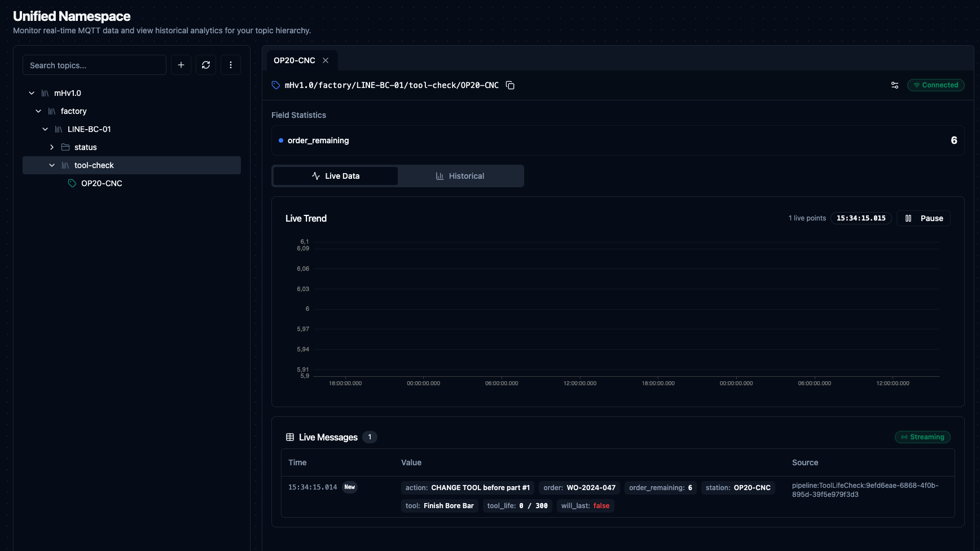The image size is (980, 551).
Task: Pause the live trend stream
Action: [x=924, y=218]
